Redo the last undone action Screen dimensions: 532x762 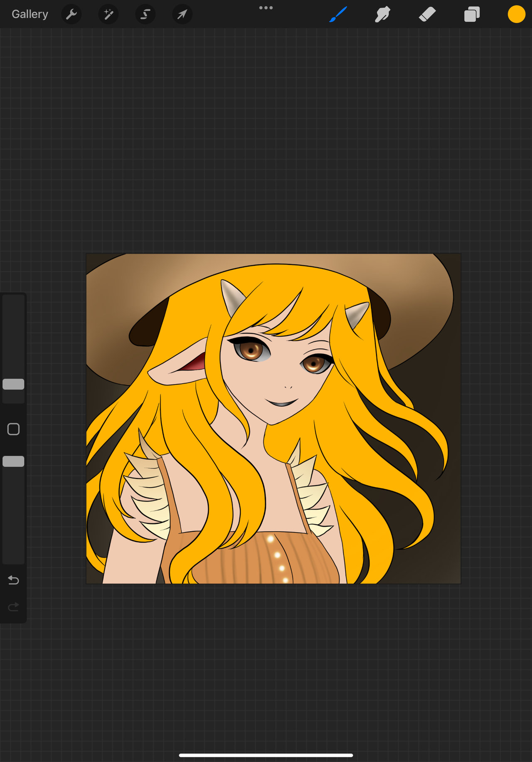[x=13, y=607]
